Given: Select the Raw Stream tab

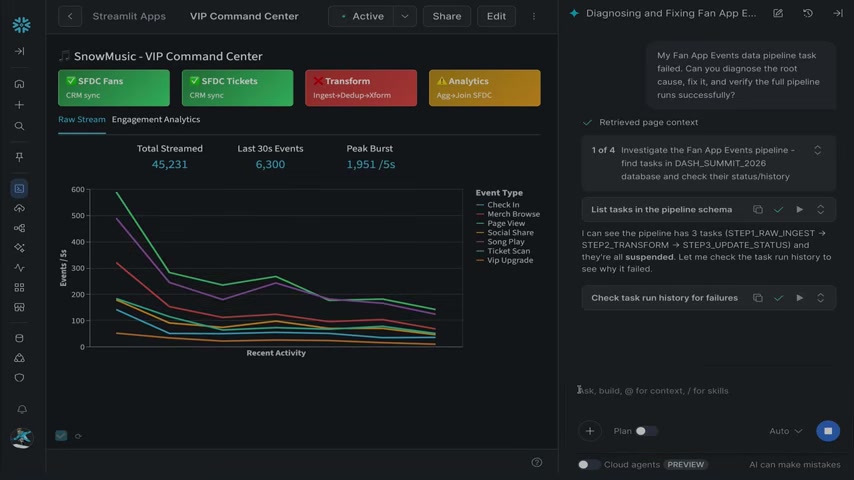Looking at the screenshot, I should click(82, 119).
